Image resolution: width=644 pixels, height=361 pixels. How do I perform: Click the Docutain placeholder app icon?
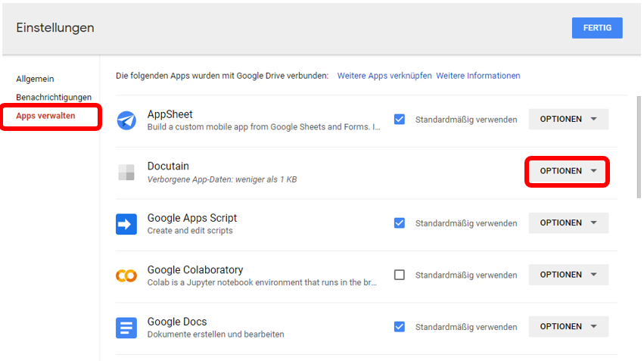[126, 172]
